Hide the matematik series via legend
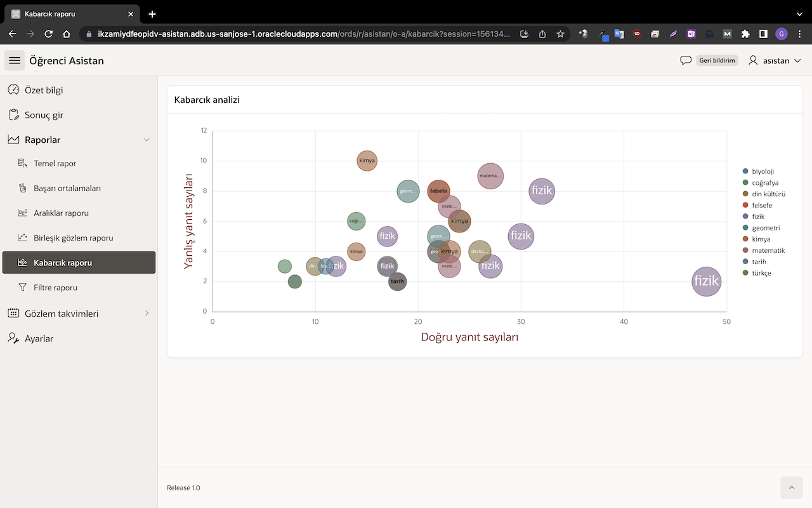The width and height of the screenshot is (812, 508). click(768, 250)
